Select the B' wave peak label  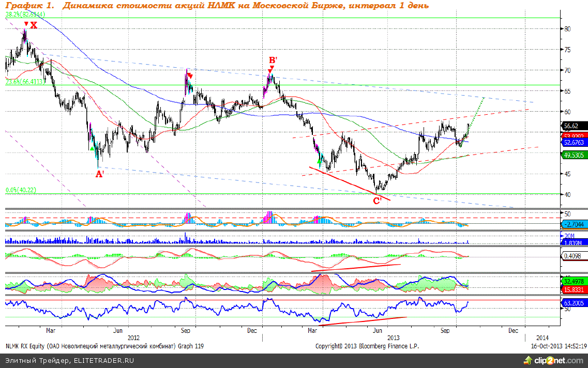click(272, 60)
